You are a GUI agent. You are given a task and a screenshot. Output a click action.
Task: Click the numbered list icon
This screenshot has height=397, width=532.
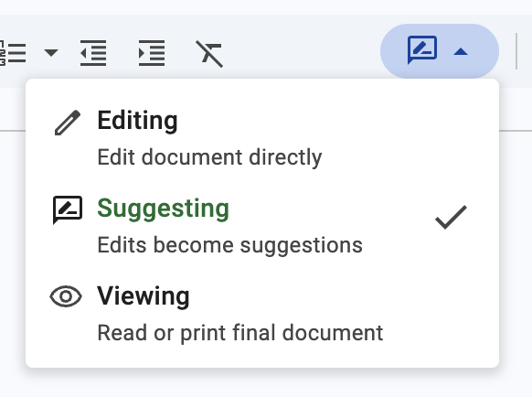click(x=13, y=53)
